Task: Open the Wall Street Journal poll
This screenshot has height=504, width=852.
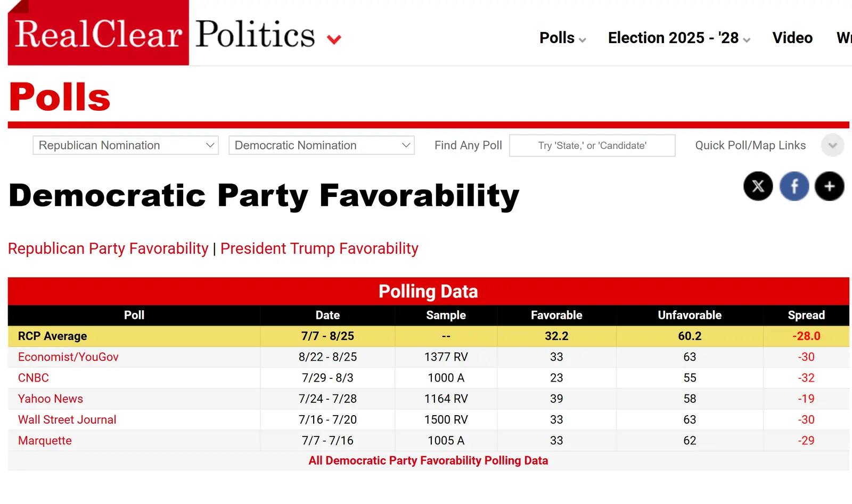Action: [67, 420]
